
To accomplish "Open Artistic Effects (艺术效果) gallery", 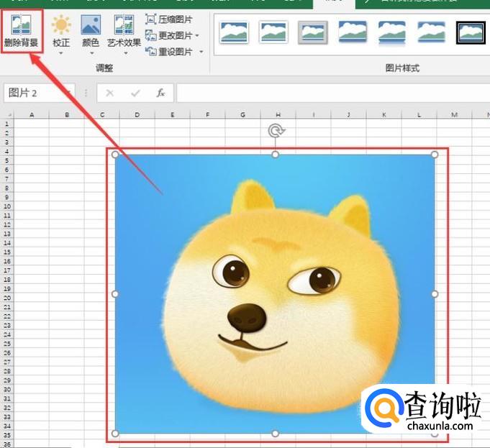I will coord(124,31).
